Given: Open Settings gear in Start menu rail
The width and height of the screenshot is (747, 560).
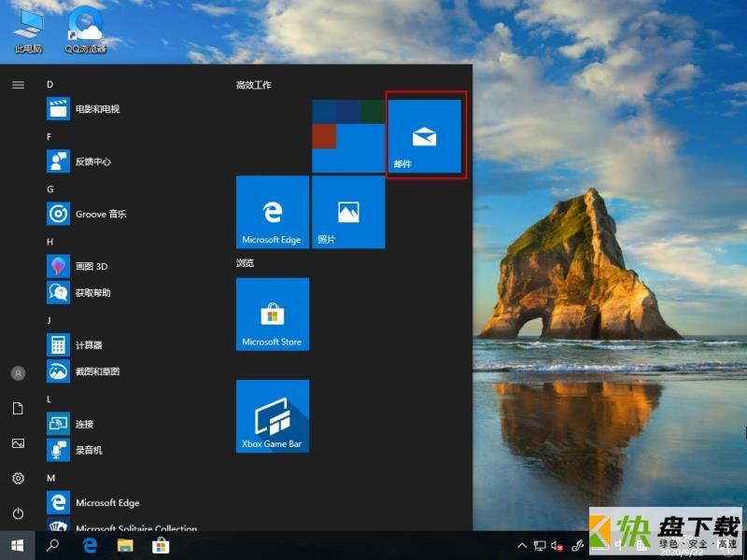Looking at the screenshot, I should tap(18, 478).
